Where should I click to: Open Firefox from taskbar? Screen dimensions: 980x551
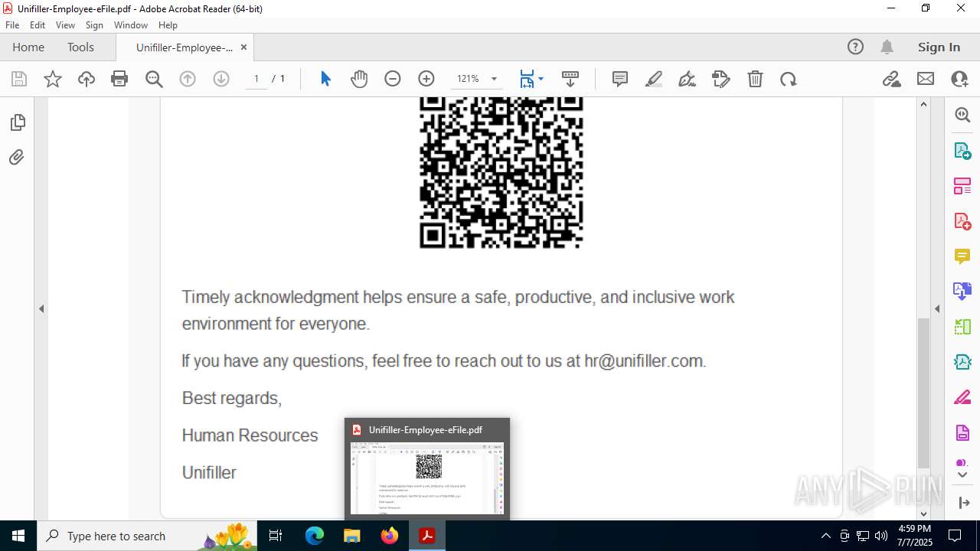pos(390,536)
